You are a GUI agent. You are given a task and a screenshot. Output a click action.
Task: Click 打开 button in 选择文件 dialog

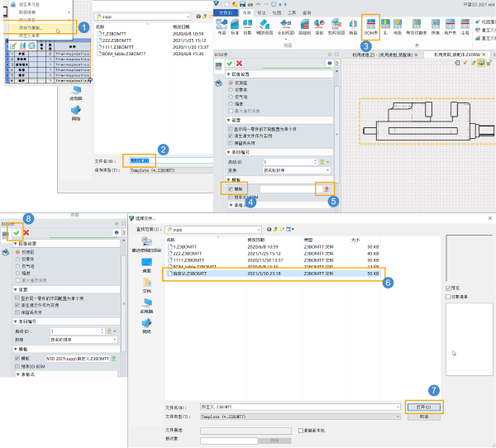(x=424, y=407)
